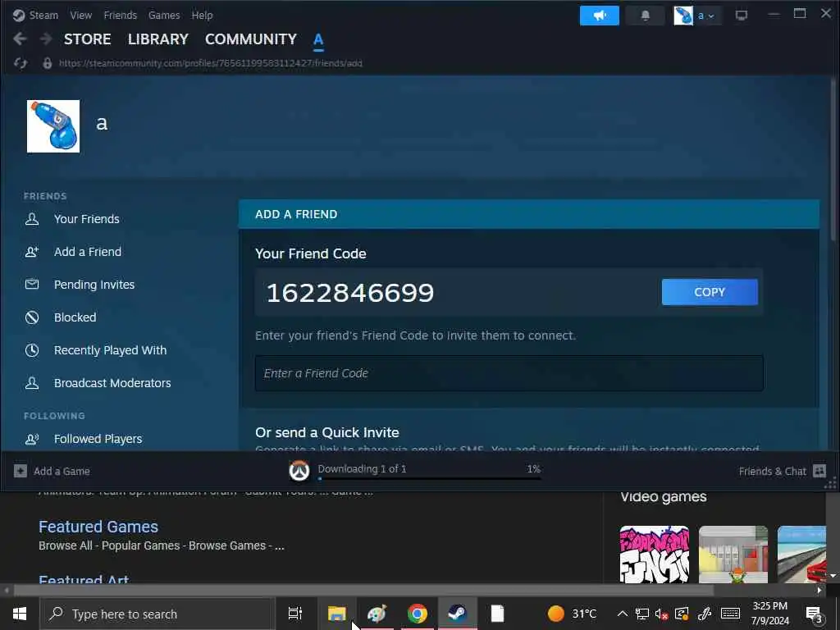Click Friday Night Funkin thumbnail in browser
Screen dimensions: 840x630
coord(654,555)
